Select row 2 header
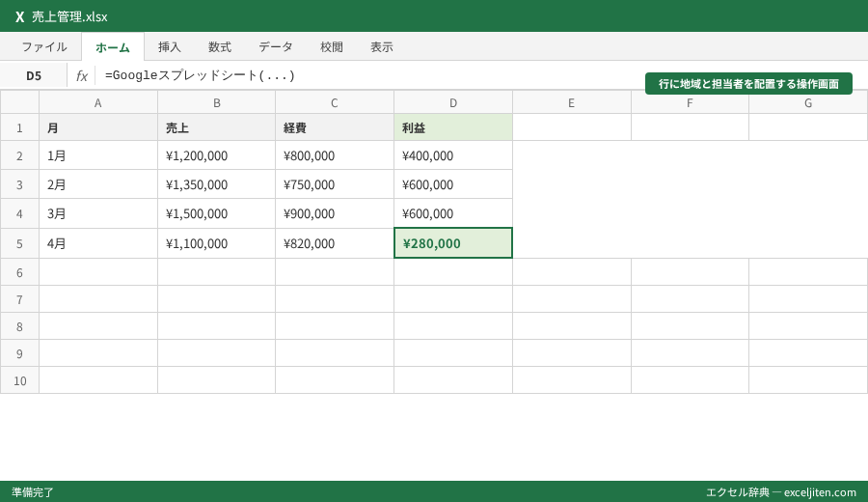This screenshot has width=868, height=502. 19,155
